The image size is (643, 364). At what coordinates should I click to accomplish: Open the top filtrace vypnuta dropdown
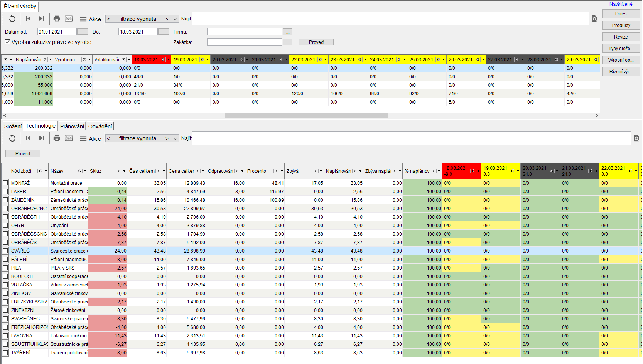tap(175, 19)
